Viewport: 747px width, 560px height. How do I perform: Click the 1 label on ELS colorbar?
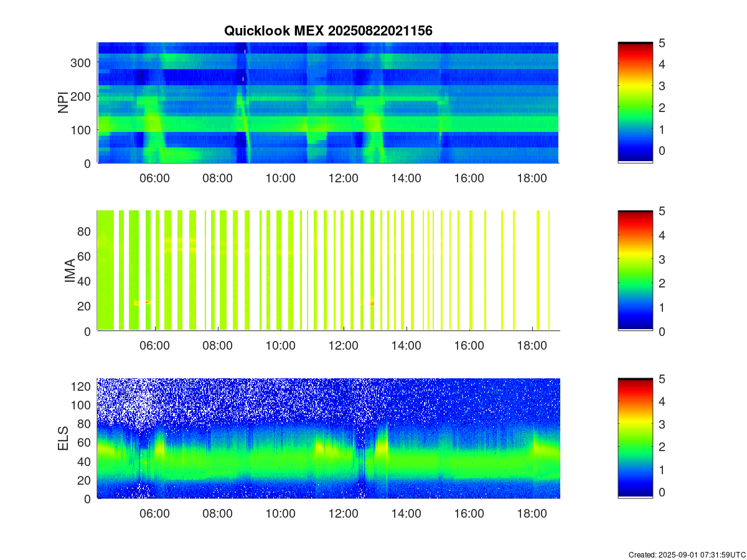663,469
